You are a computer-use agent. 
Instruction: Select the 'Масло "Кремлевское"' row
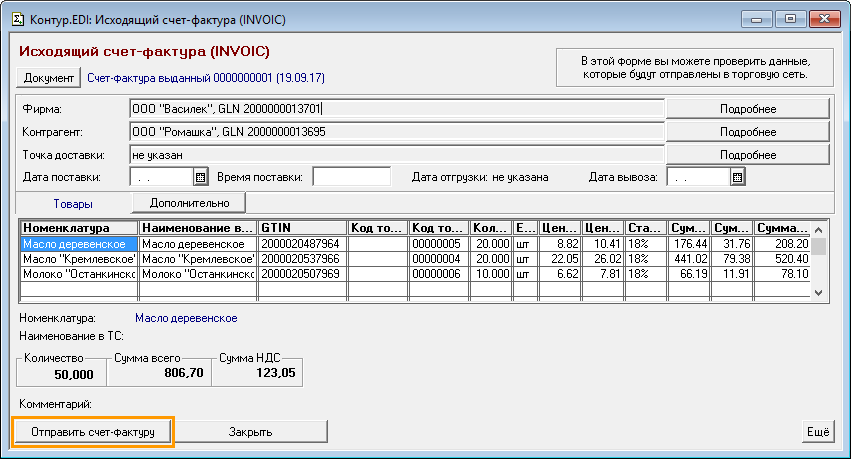79,259
